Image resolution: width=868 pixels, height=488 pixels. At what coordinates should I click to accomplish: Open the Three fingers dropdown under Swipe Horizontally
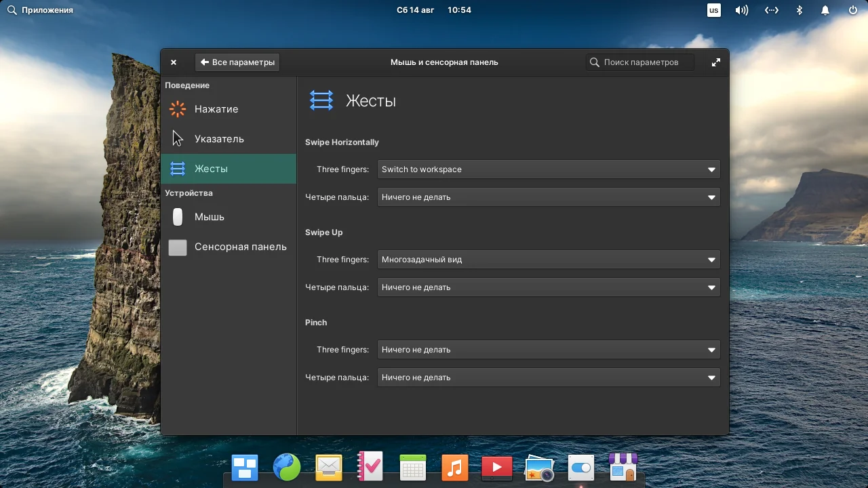coord(548,169)
